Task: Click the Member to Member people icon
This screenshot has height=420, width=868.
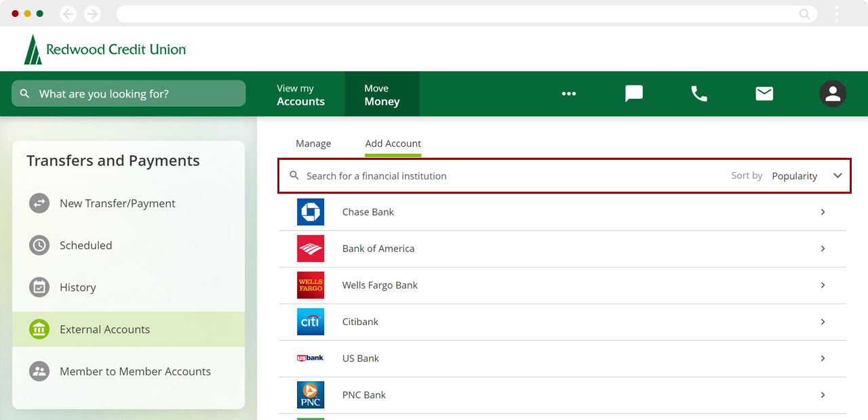Action: (39, 371)
